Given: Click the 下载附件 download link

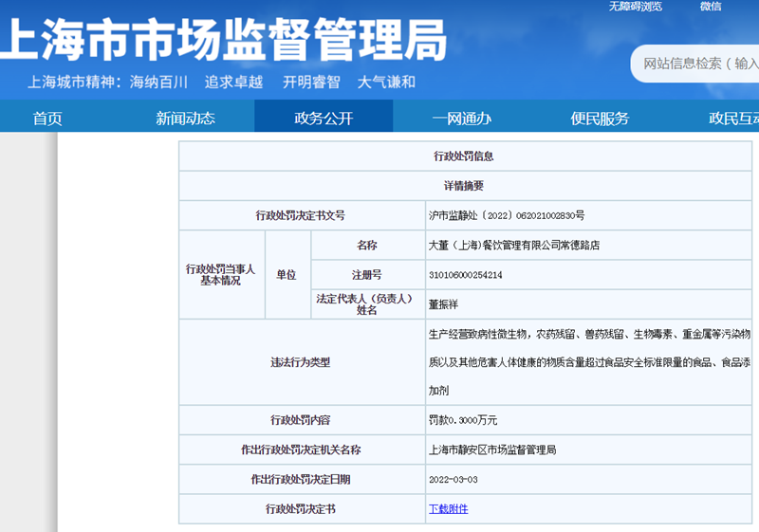Looking at the screenshot, I should point(448,509).
